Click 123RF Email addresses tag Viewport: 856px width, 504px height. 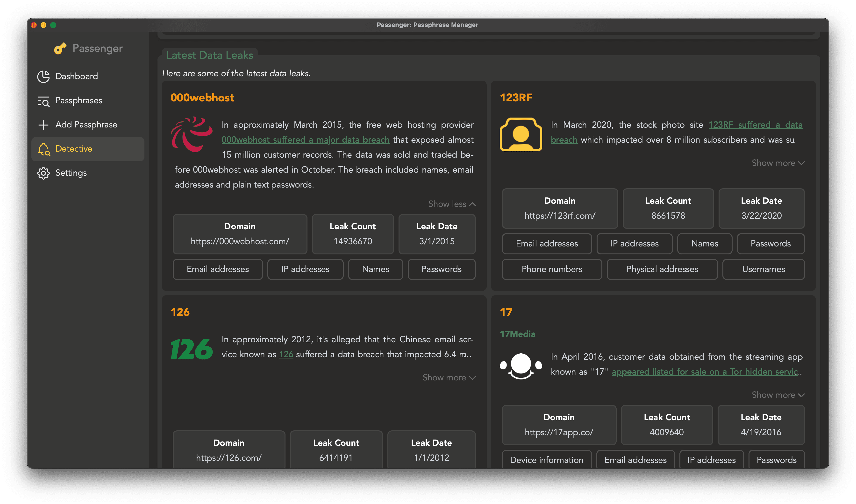(x=547, y=244)
